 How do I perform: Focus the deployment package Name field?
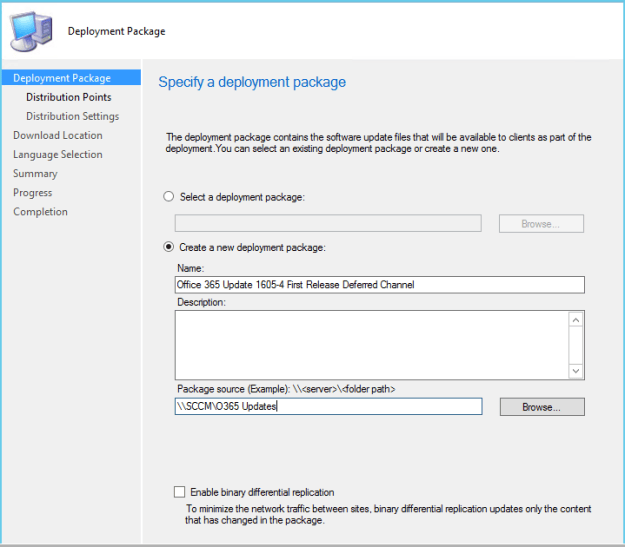tap(379, 285)
